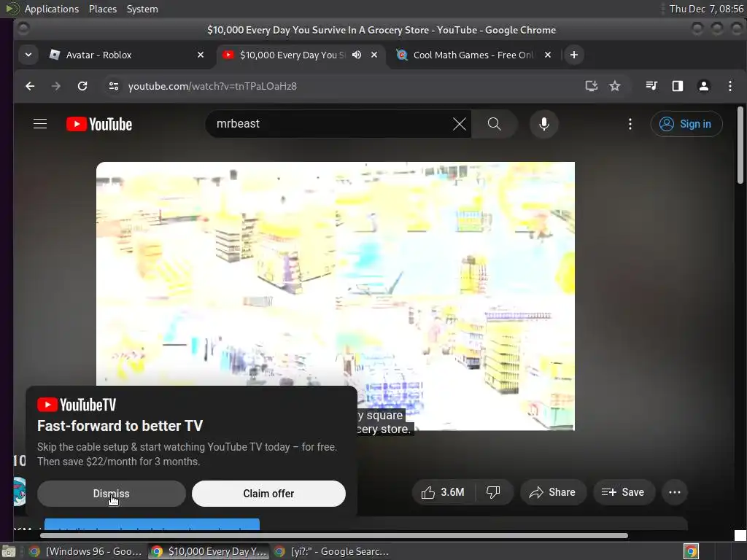
Task: Go back in Chrome
Action: (30, 86)
